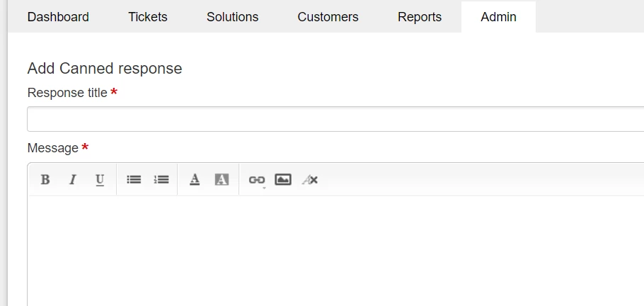The height and width of the screenshot is (306, 644).
Task: Remove formatting from selected text
Action: click(310, 180)
